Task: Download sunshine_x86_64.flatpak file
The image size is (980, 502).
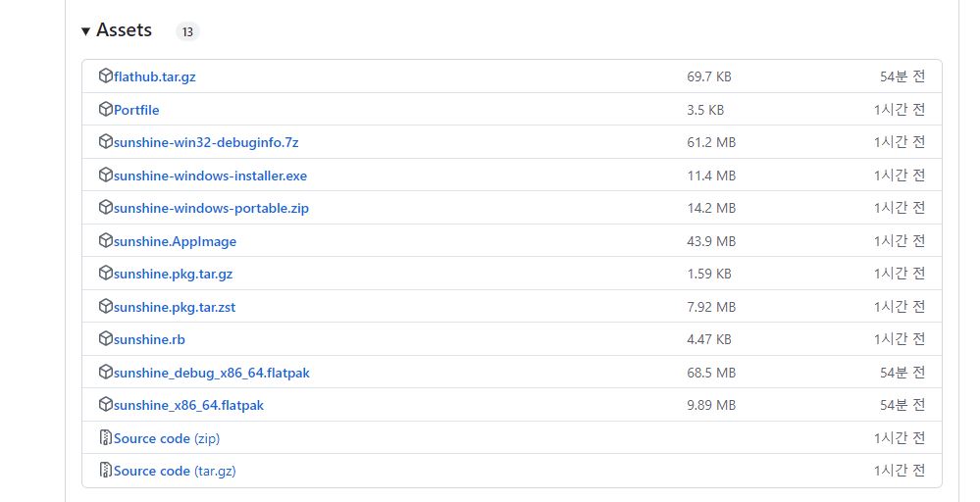Action: 188,405
